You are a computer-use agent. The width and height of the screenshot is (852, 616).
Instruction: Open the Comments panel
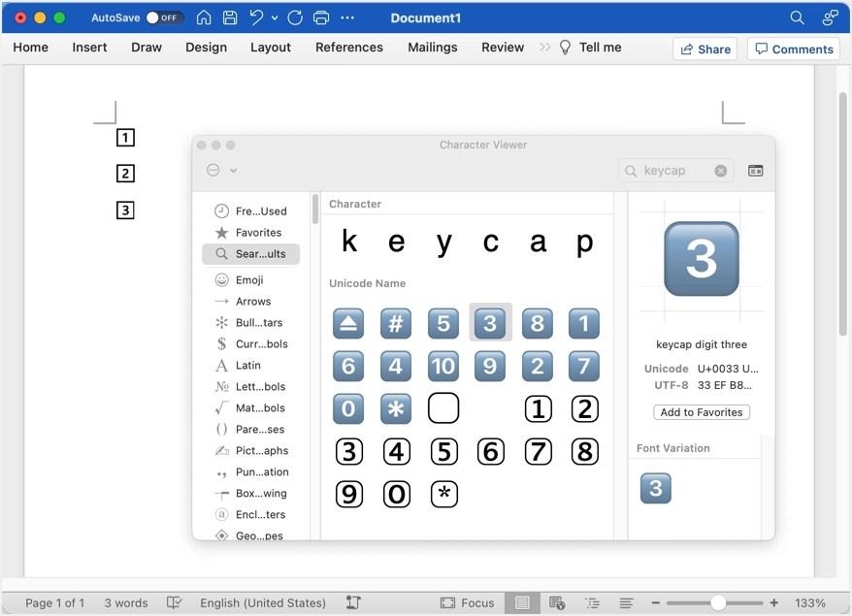794,49
